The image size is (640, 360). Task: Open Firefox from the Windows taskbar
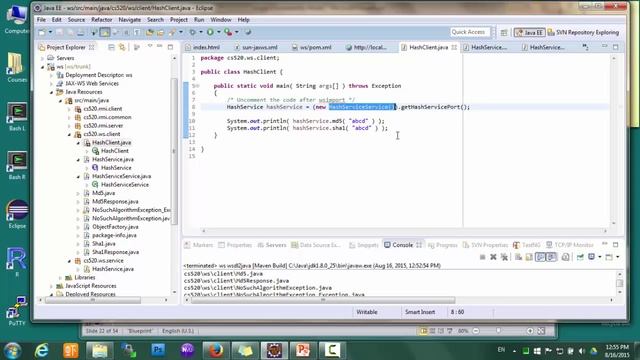(x=216, y=350)
